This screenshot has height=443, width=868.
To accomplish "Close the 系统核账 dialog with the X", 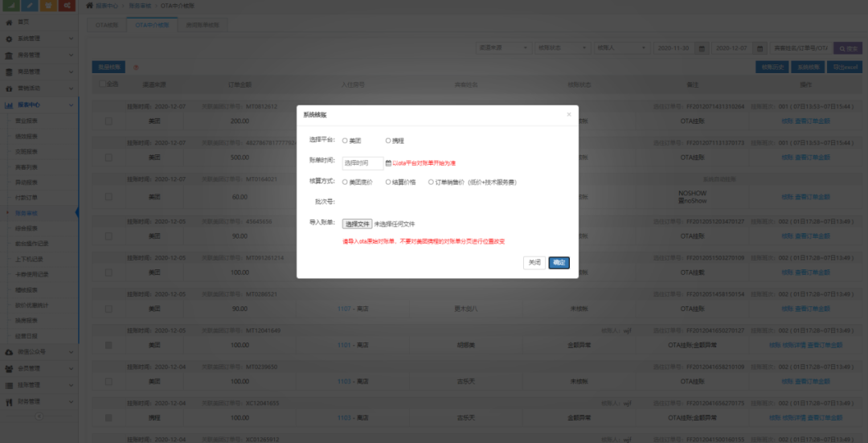I will [x=568, y=115].
